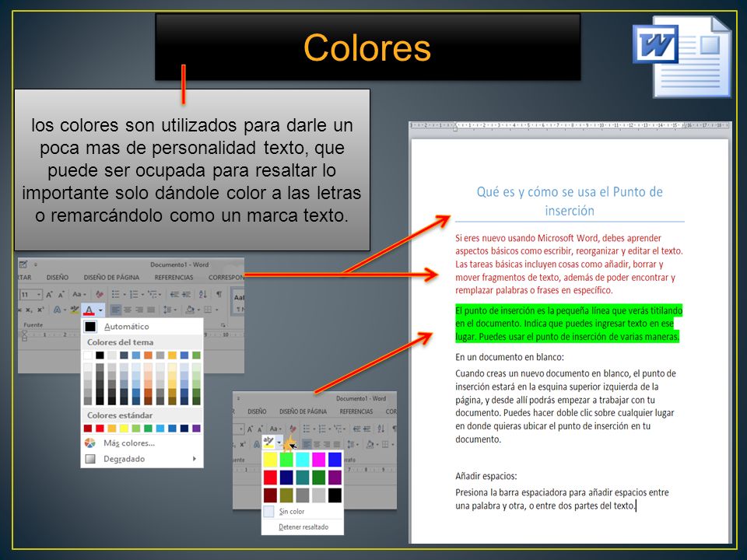Click Numbering list icon in font-color Word window
Viewport: 747px width, 560px height.
pos(134,294)
